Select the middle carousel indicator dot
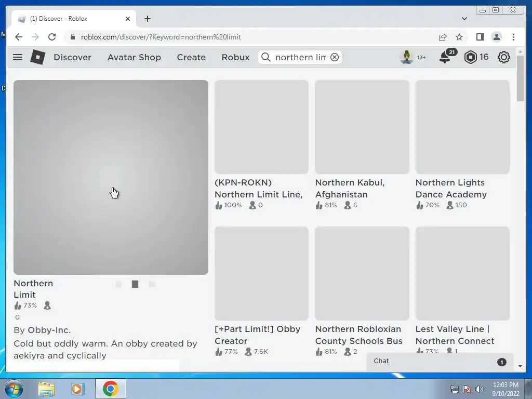532x399 pixels. [x=135, y=284]
